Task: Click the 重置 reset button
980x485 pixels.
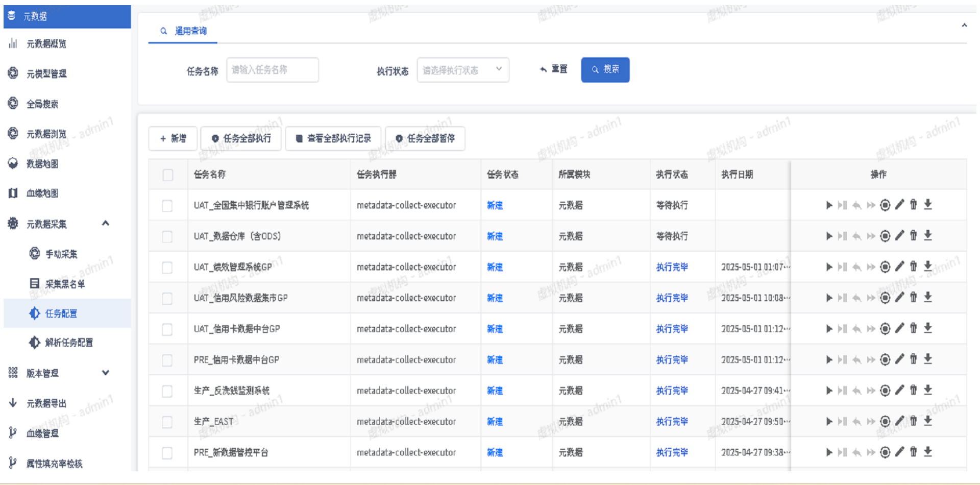Action: tap(553, 69)
